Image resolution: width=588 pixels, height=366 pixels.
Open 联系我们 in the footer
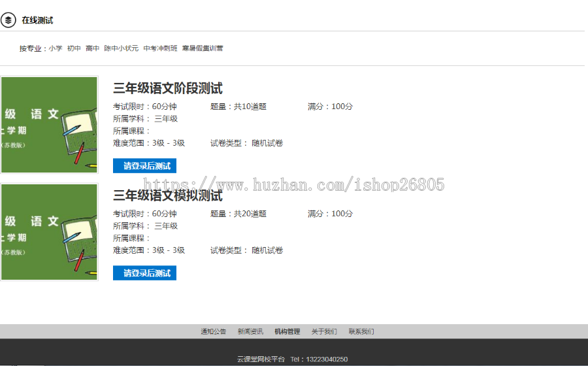pyautogui.click(x=361, y=331)
